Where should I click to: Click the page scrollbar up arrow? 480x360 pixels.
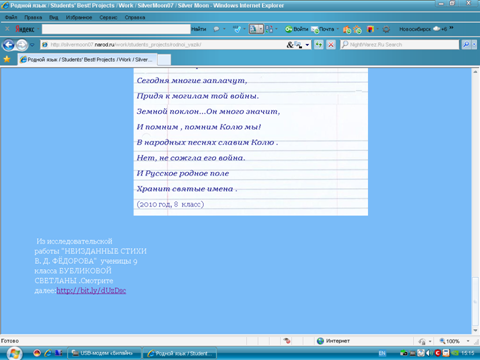coord(476,71)
